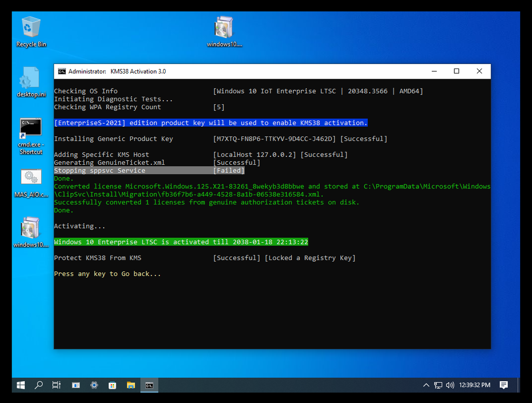Minimize the KMS38 Activation window
The width and height of the screenshot is (532, 403).
point(434,71)
